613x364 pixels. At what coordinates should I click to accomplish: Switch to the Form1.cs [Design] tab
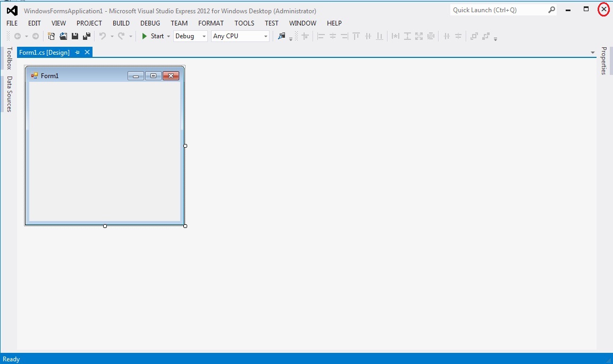pyautogui.click(x=44, y=52)
